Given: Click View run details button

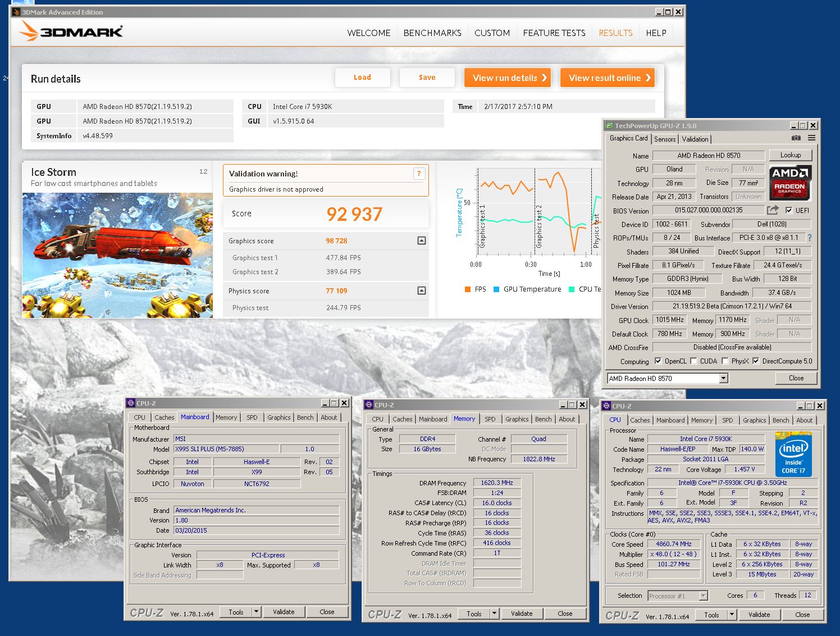Looking at the screenshot, I should point(508,78).
